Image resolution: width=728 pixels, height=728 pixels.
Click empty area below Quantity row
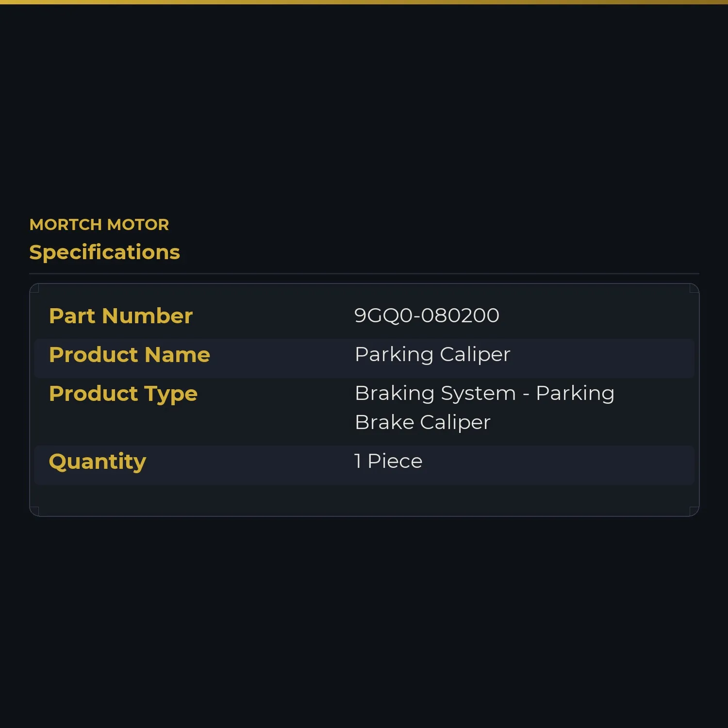(364, 500)
